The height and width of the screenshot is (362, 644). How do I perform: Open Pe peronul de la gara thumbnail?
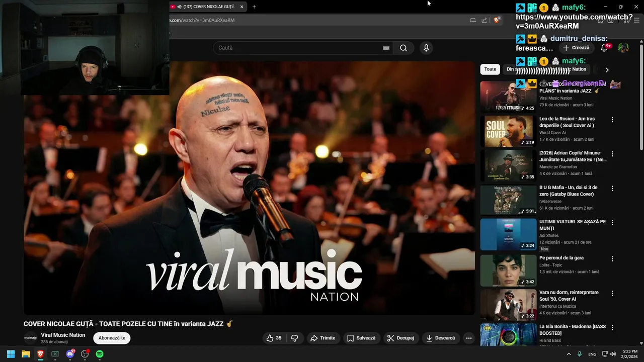[x=508, y=270]
